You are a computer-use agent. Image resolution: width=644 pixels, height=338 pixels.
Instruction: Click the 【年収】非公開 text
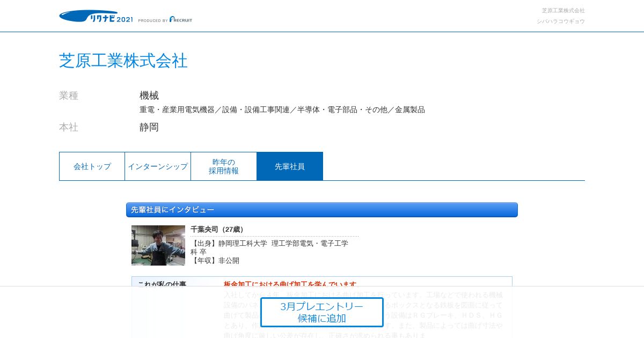click(x=215, y=260)
